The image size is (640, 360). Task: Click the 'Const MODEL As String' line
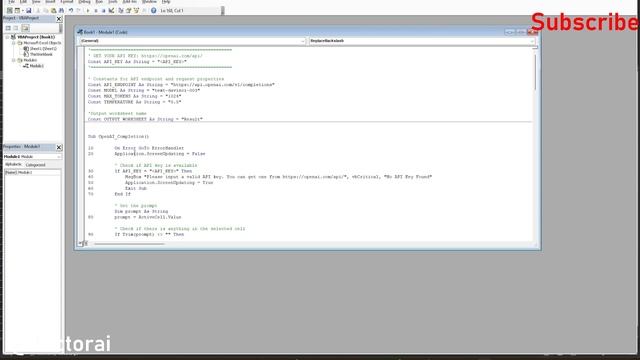pos(144,90)
